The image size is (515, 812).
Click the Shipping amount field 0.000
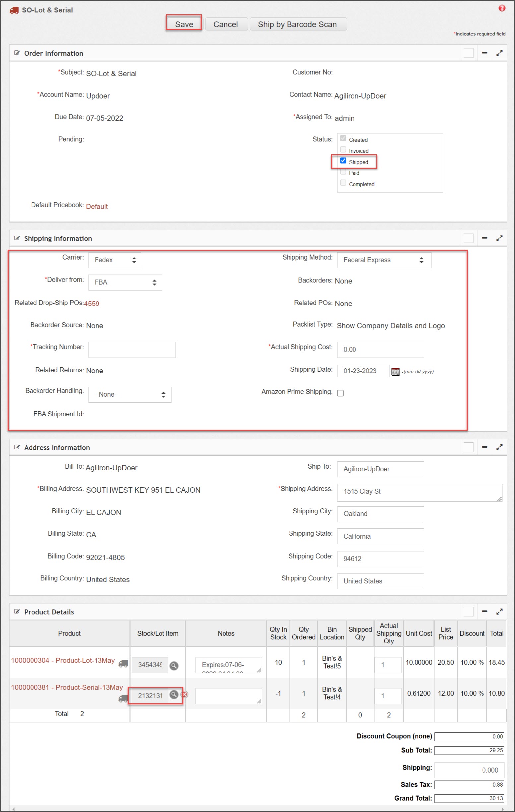[x=469, y=770]
